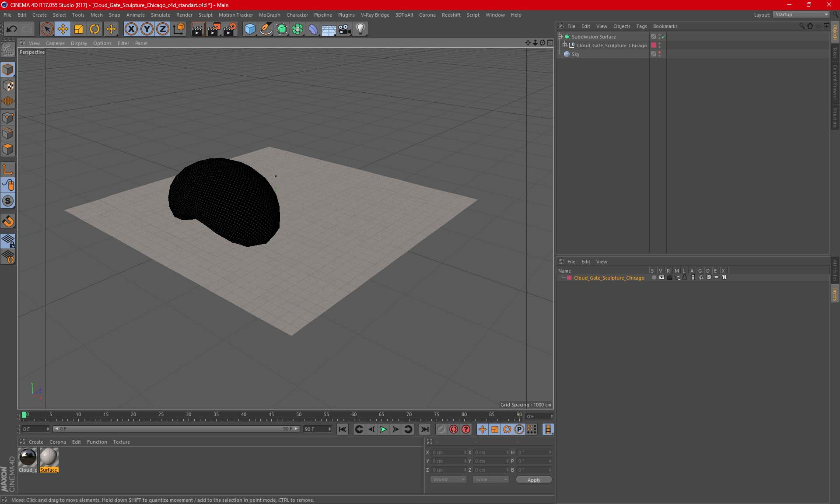Activate the Rotate tool
The image size is (840, 504).
click(94, 29)
